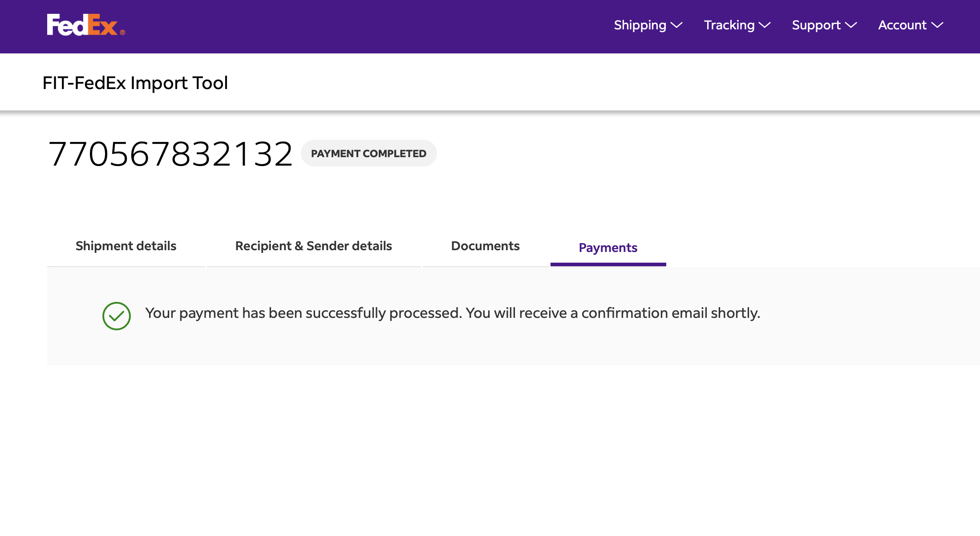Click the payment successfully processed message
The image size is (980, 536).
coord(453,313)
